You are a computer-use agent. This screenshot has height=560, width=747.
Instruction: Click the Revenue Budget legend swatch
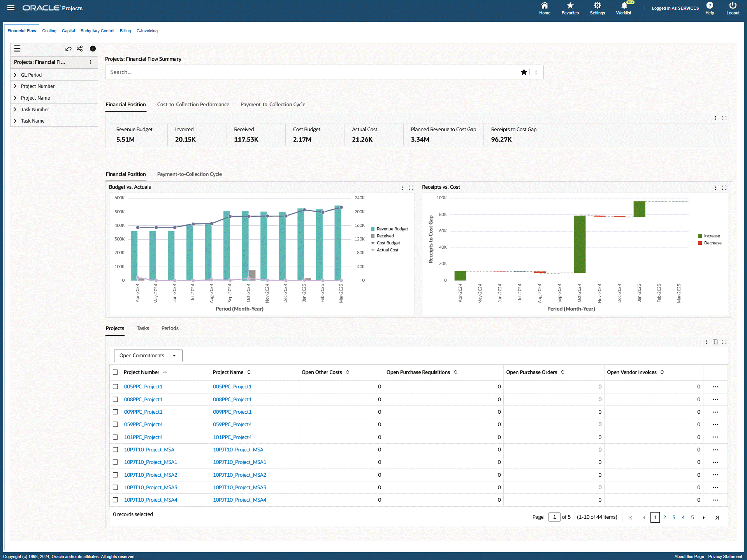(x=373, y=229)
